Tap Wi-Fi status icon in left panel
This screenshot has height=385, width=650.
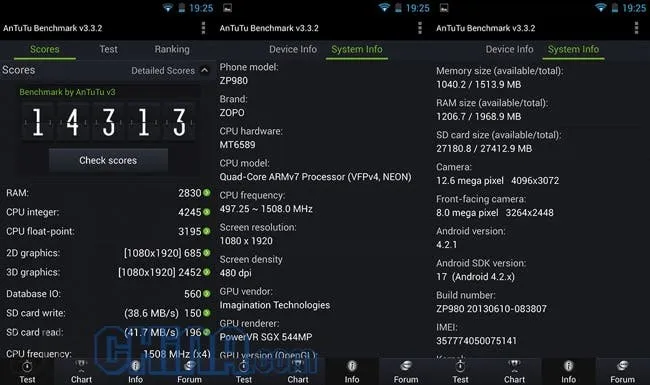click(x=167, y=7)
